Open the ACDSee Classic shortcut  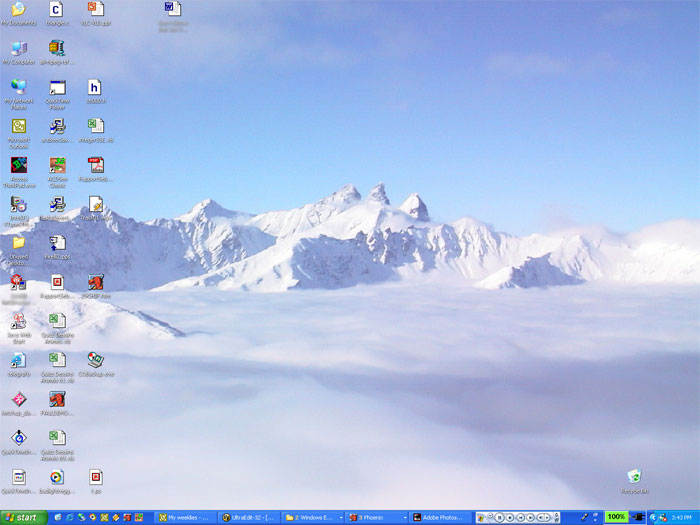tap(57, 166)
